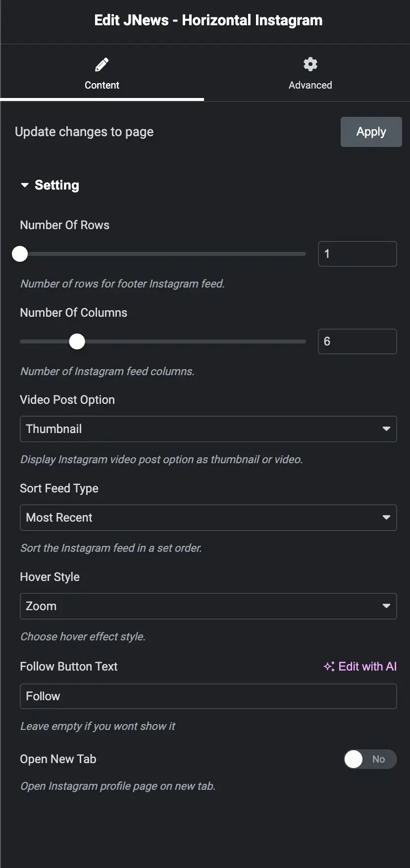Image resolution: width=410 pixels, height=868 pixels.
Task: Click the Number Of Columns slider track
Action: pos(198,341)
